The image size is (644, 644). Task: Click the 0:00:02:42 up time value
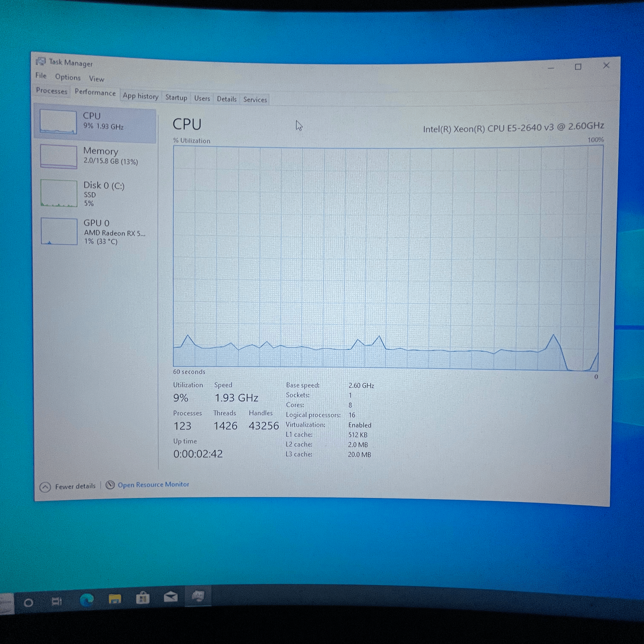[198, 454]
